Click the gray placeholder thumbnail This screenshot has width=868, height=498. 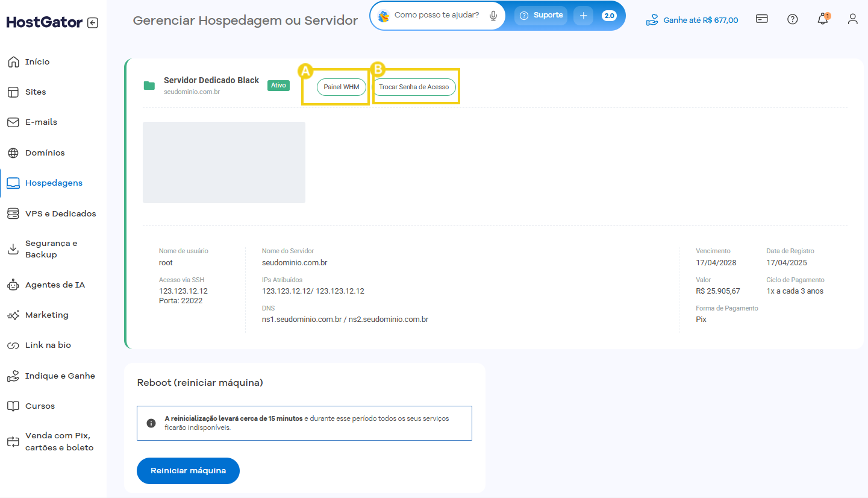click(x=224, y=163)
